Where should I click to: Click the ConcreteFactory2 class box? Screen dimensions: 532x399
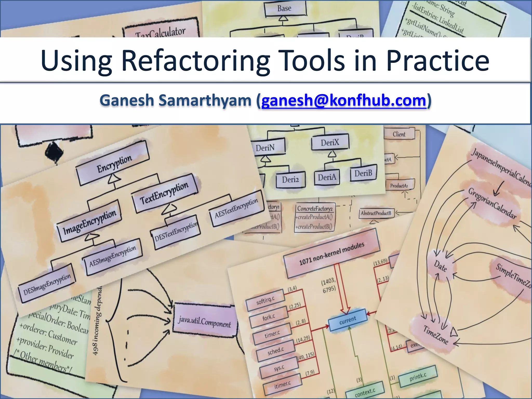pos(315,208)
